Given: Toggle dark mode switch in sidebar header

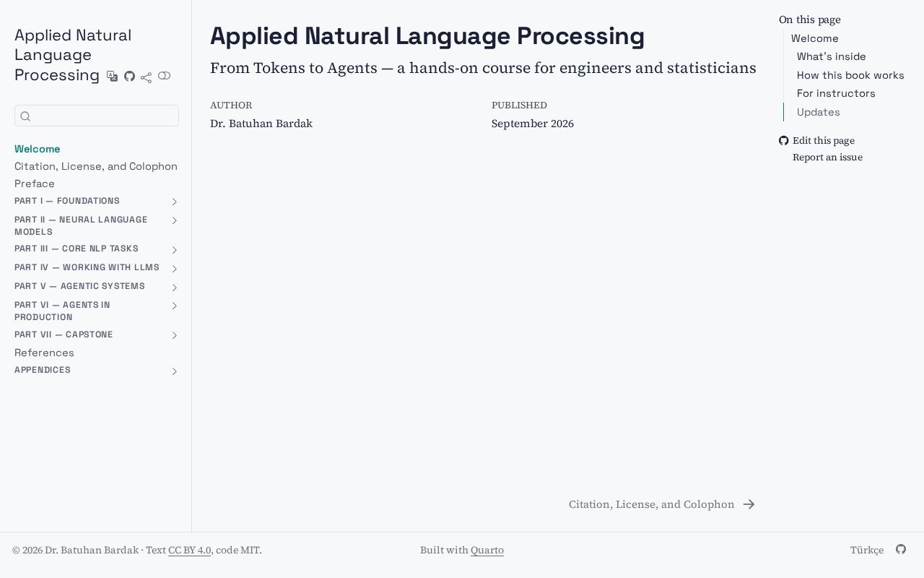Looking at the screenshot, I should [165, 76].
